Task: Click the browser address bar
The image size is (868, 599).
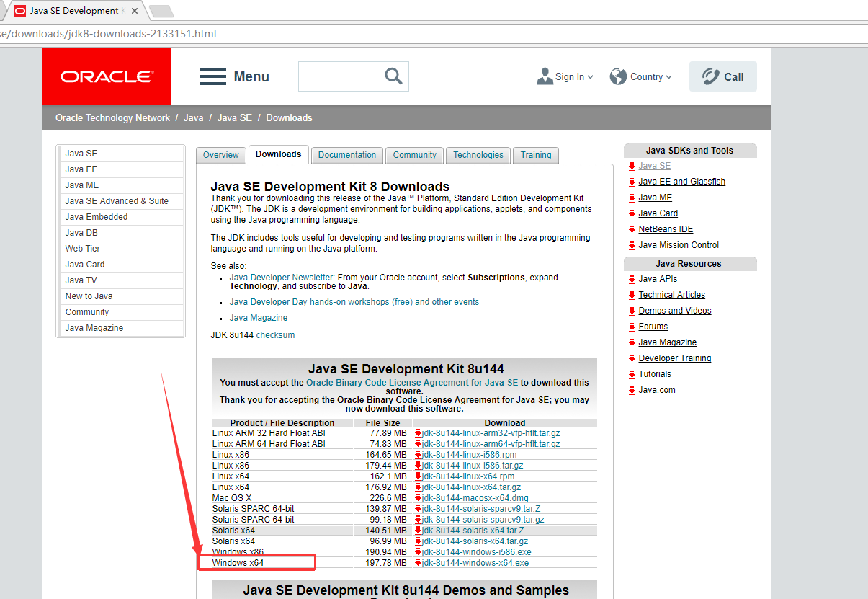Action: (x=432, y=34)
